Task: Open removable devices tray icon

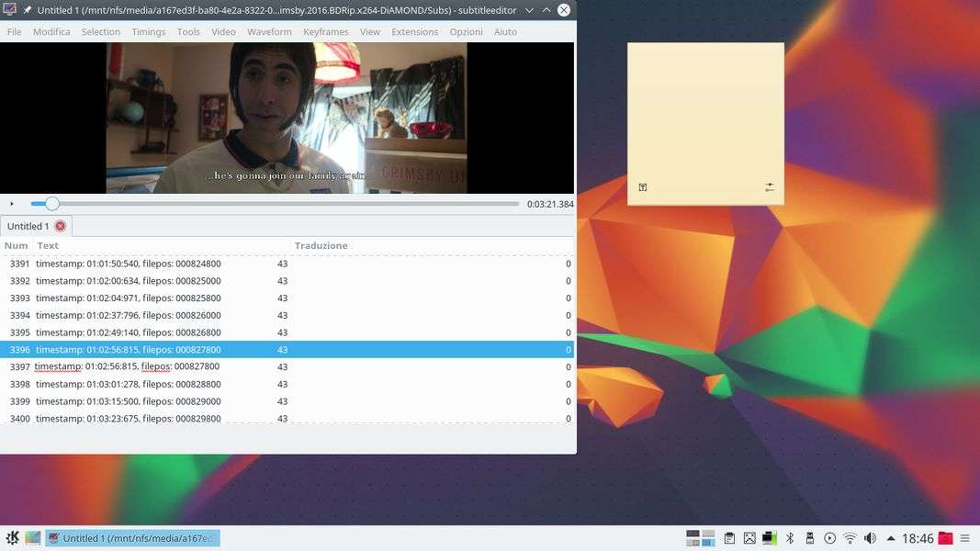Action: tap(810, 538)
